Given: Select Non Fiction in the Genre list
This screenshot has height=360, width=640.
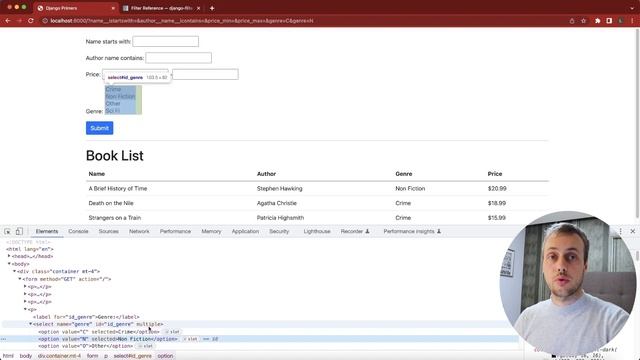Looking at the screenshot, I should tap(120, 96).
